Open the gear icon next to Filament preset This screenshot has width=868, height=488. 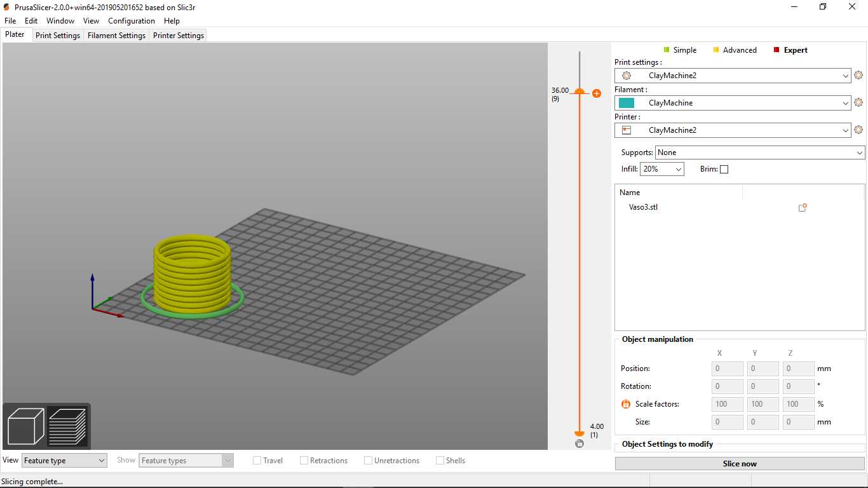coord(858,102)
